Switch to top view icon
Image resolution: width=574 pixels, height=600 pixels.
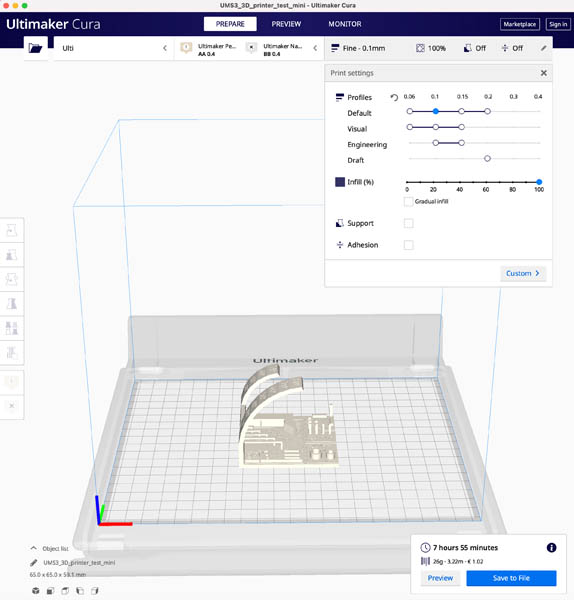click(65, 591)
